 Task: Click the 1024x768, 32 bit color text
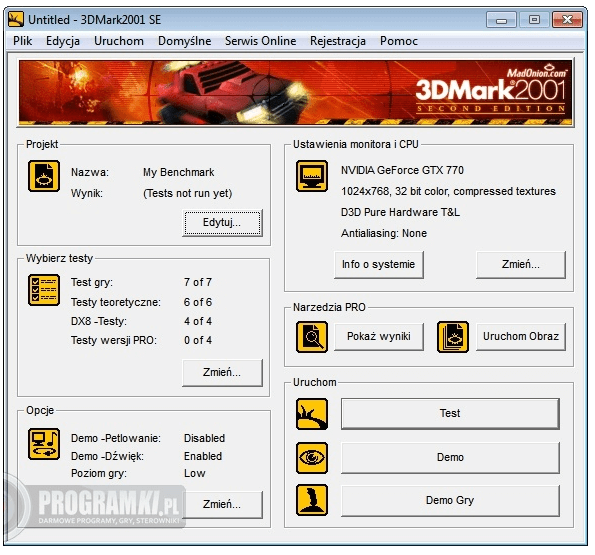(x=448, y=191)
